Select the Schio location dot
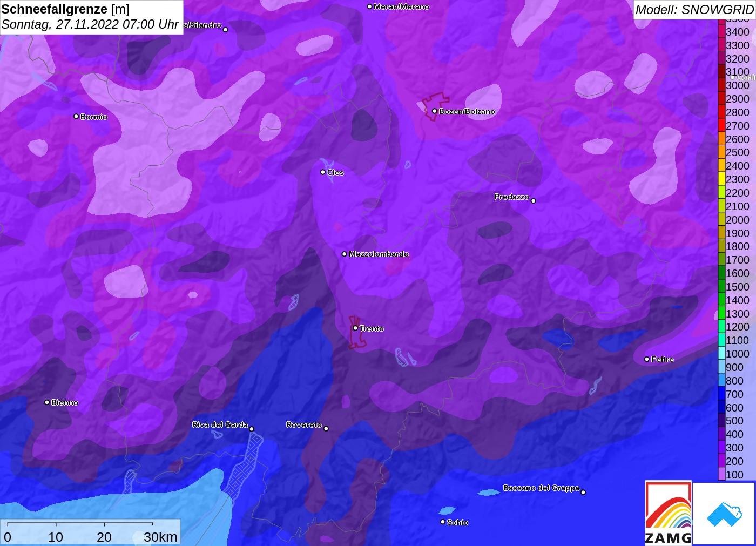Image resolution: width=756 pixels, height=546 pixels. tap(443, 522)
